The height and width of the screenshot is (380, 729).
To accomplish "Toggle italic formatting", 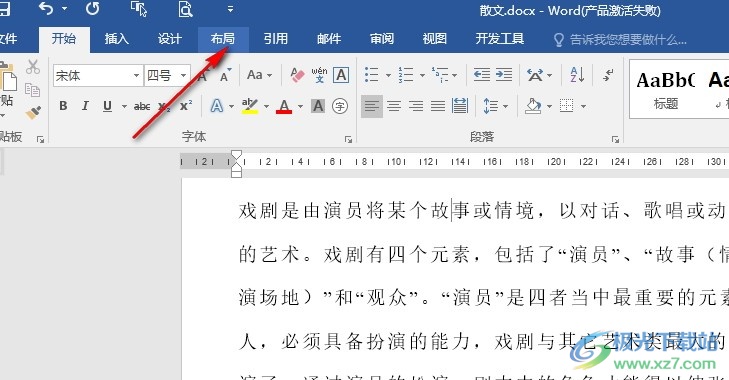I will tap(85, 106).
